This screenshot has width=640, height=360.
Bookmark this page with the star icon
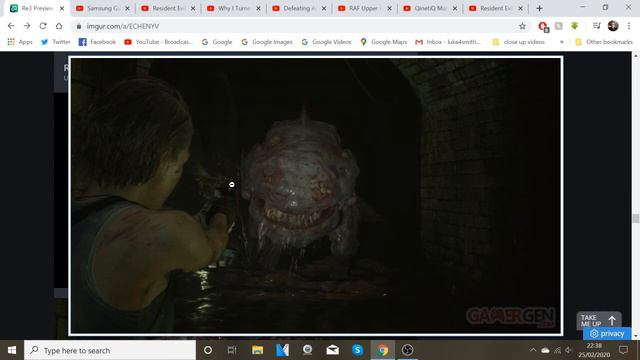[x=522, y=26]
